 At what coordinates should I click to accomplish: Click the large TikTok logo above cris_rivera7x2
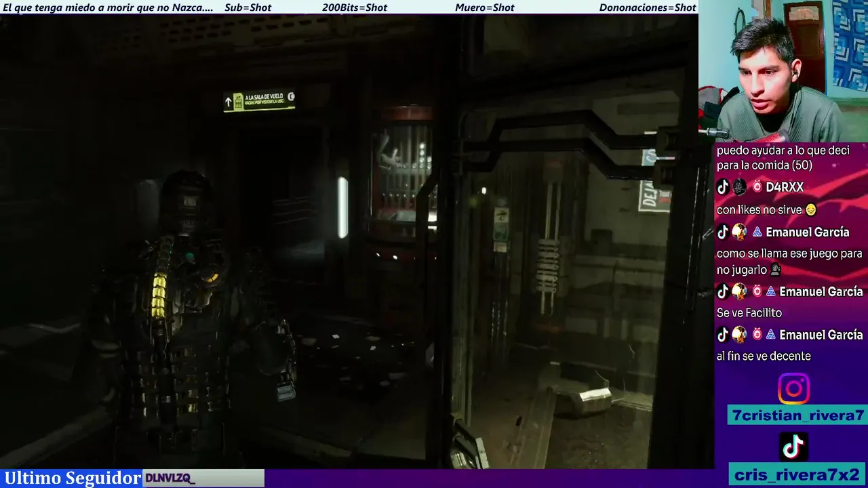793,447
